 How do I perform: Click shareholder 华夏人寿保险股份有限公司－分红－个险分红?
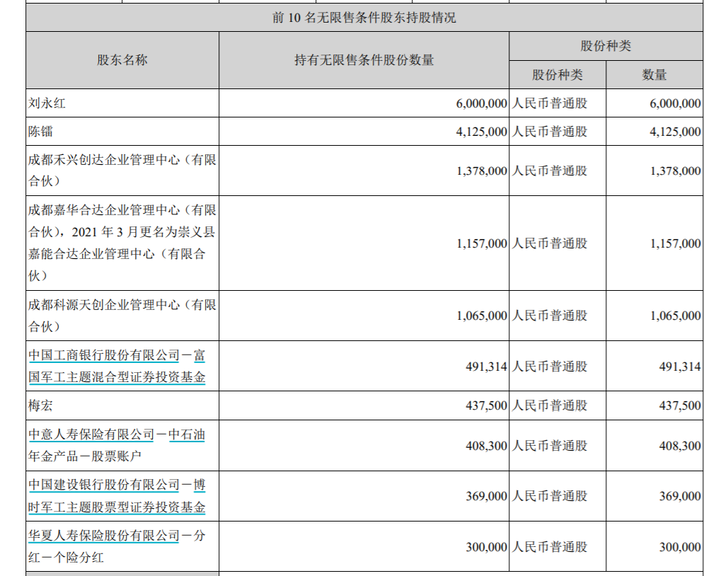click(x=117, y=546)
